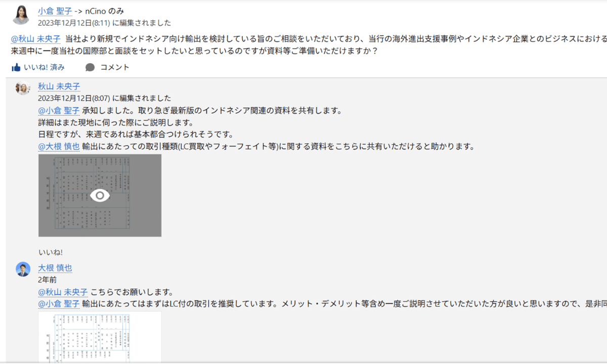Click the 2年前 timestamp on 大根's comment
Viewport: 607px width, 364px height.
tap(47, 280)
